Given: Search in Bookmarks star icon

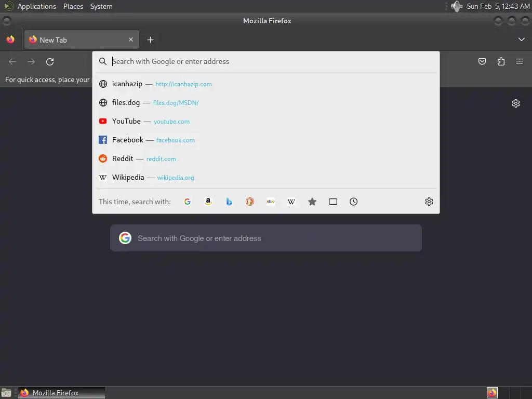Looking at the screenshot, I should [312, 202].
